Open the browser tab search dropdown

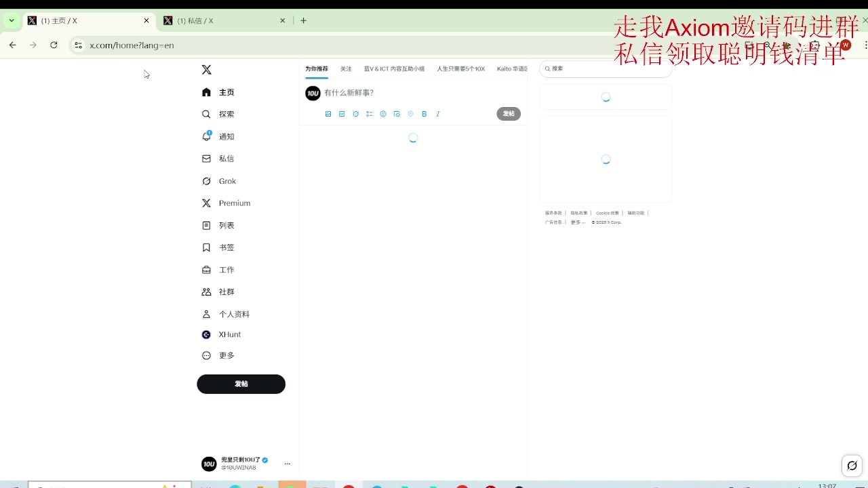(x=12, y=21)
